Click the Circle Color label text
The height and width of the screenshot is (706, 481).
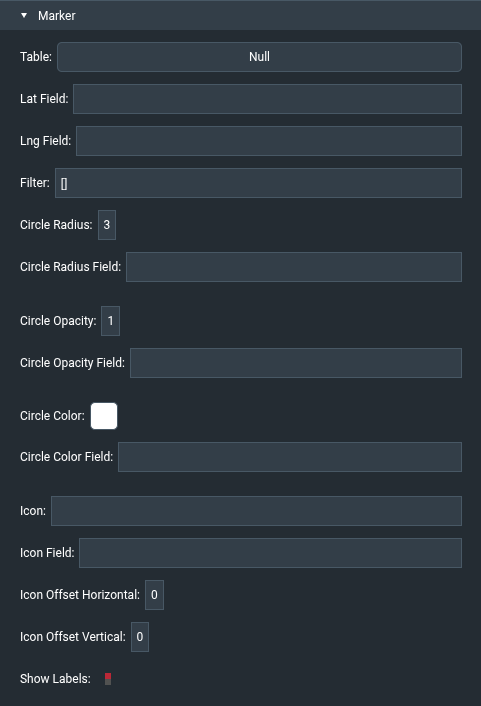[x=52, y=416]
